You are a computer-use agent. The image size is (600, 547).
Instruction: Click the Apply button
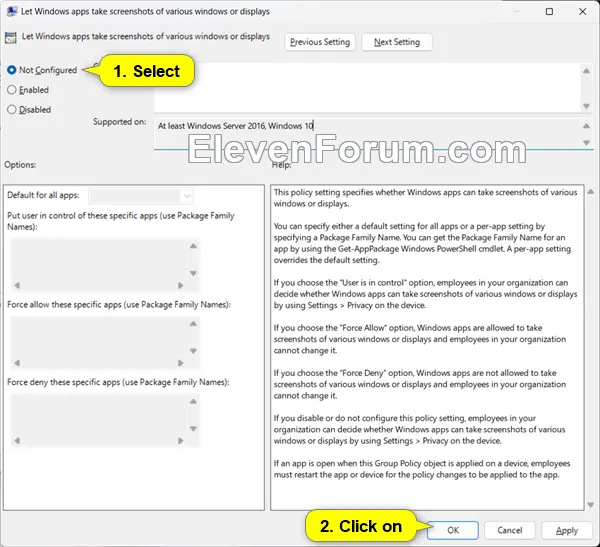pyautogui.click(x=567, y=530)
